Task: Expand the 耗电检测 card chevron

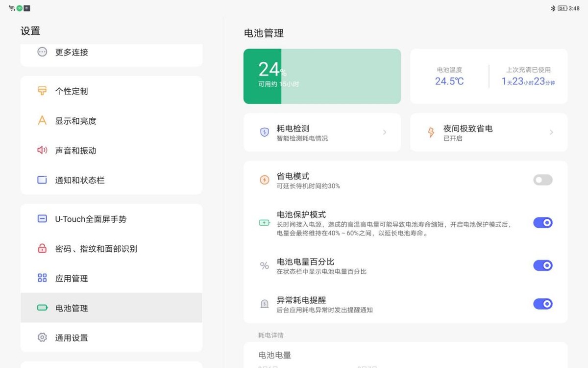Action: point(385,132)
